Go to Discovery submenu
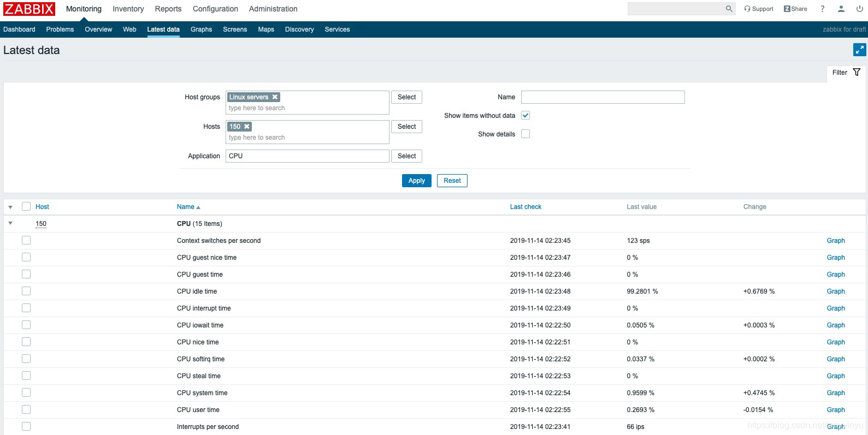Viewport: 868px width, 435px height. point(299,29)
